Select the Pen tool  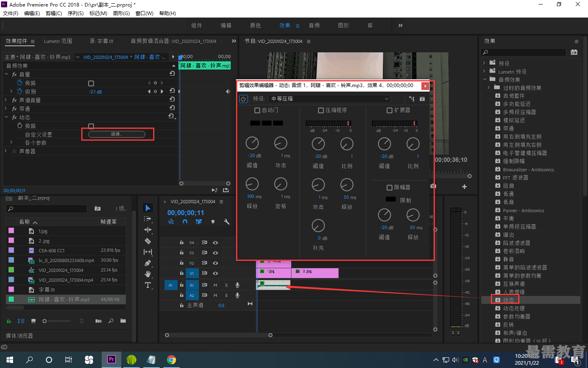(x=148, y=263)
